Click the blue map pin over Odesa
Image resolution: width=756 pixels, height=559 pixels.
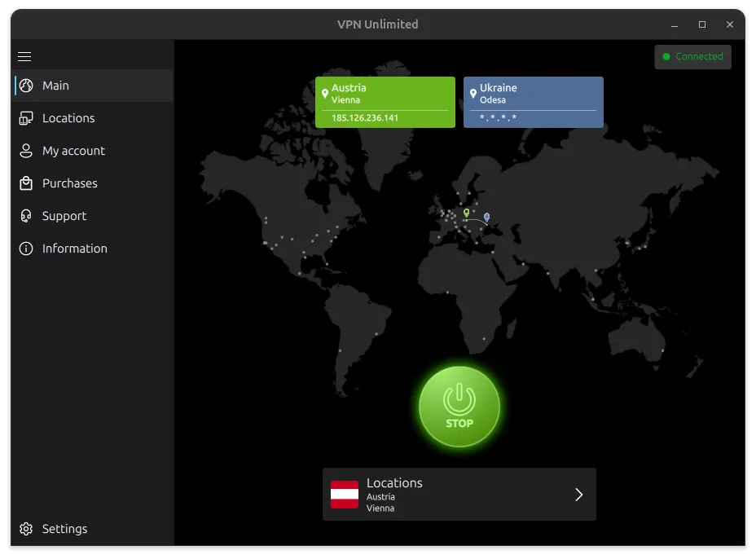click(487, 217)
